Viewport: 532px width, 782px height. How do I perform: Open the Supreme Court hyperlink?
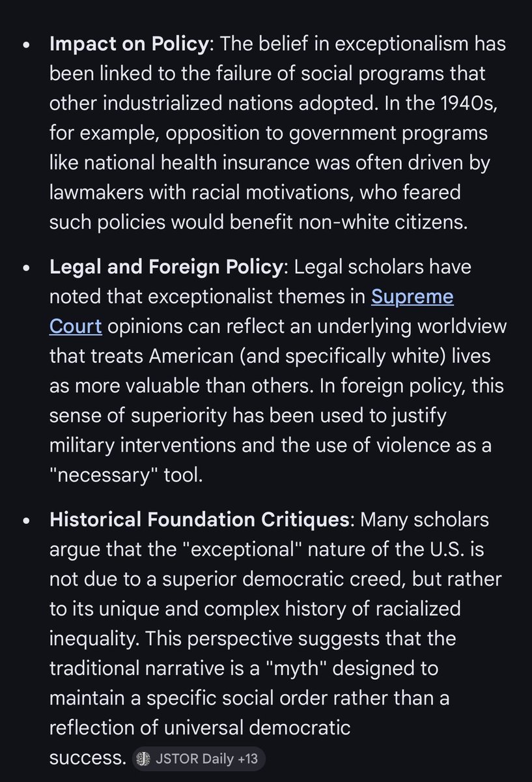click(412, 297)
